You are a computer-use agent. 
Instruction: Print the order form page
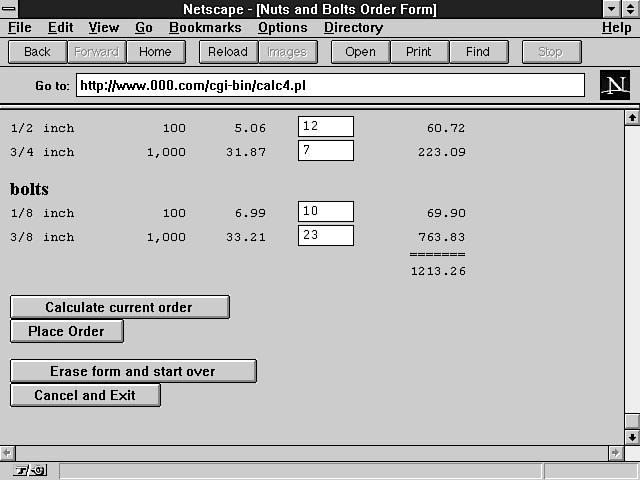pyautogui.click(x=419, y=52)
